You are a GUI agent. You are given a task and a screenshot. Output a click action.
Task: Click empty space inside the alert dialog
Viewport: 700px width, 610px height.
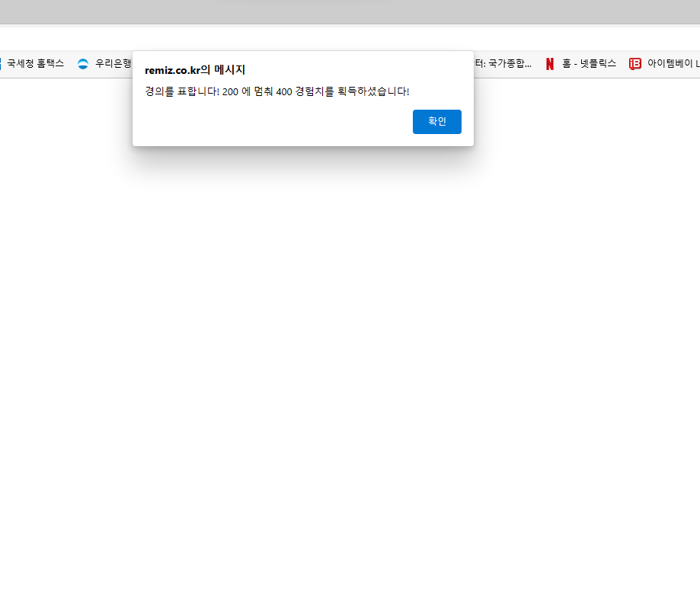(x=268, y=123)
